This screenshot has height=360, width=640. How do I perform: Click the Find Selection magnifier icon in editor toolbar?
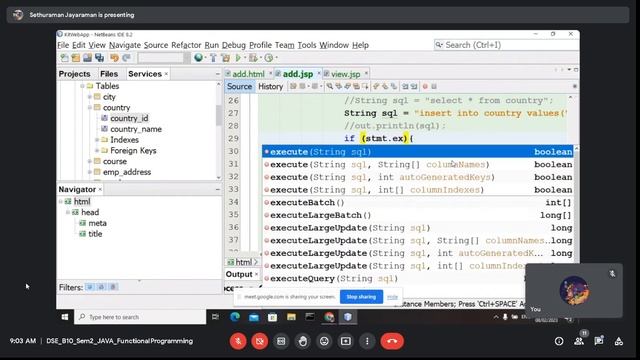click(x=329, y=86)
